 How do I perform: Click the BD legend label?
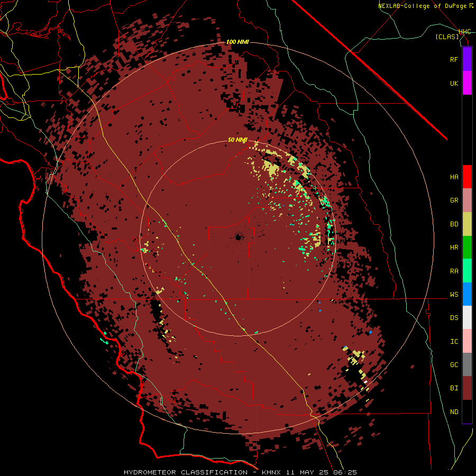pyautogui.click(x=454, y=224)
